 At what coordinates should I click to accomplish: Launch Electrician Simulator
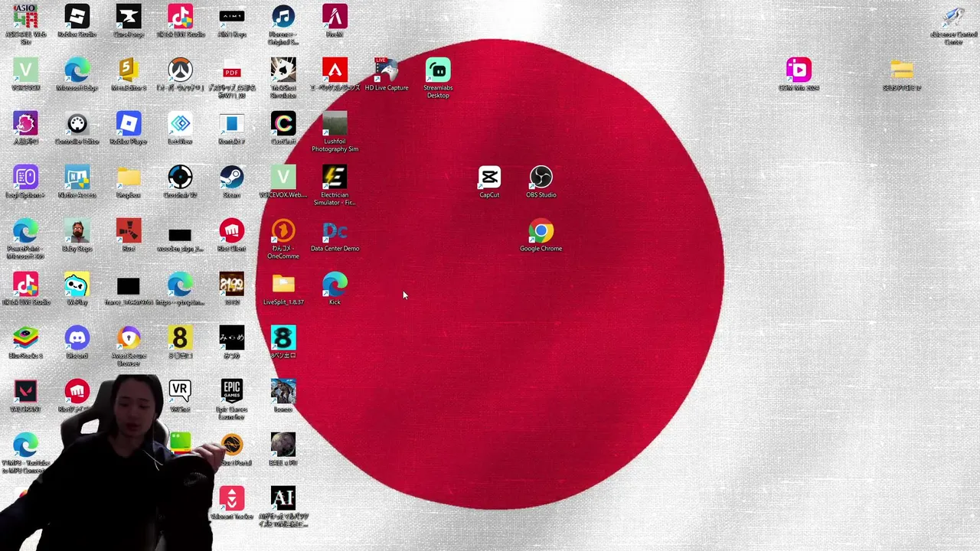pyautogui.click(x=335, y=178)
